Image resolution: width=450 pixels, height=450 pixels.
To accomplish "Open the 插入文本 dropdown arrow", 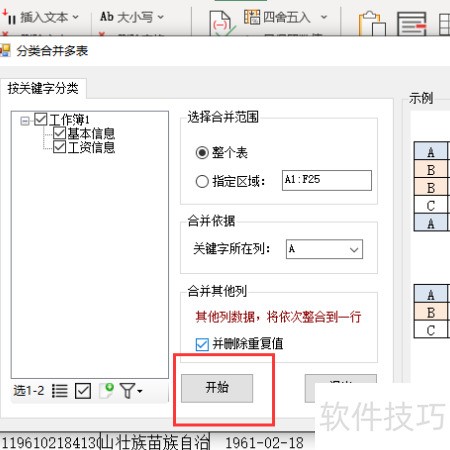I will [x=75, y=17].
